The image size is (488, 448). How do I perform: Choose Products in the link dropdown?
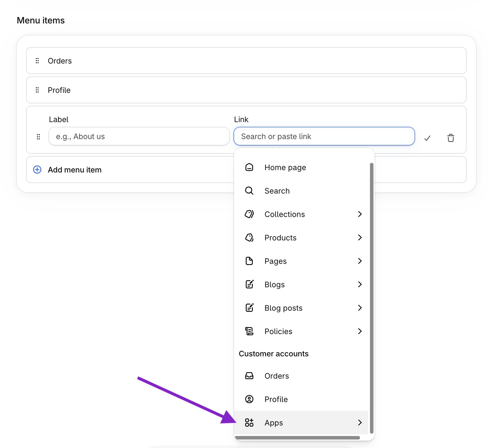[x=301, y=237]
